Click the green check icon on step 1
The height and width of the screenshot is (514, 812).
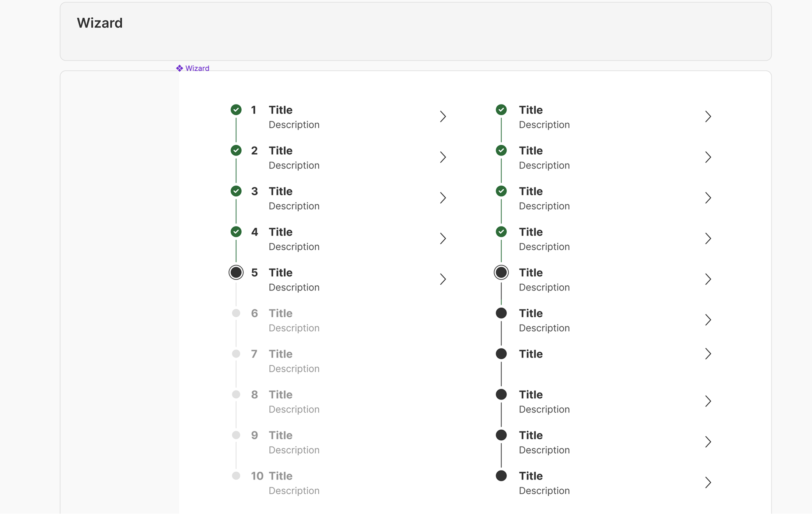[x=236, y=109]
